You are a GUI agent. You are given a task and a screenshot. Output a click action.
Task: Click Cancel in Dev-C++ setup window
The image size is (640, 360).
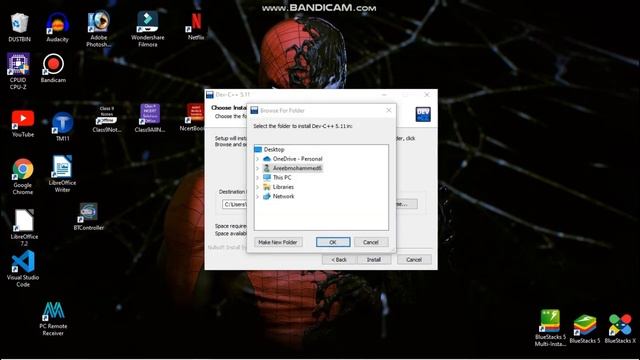414,260
